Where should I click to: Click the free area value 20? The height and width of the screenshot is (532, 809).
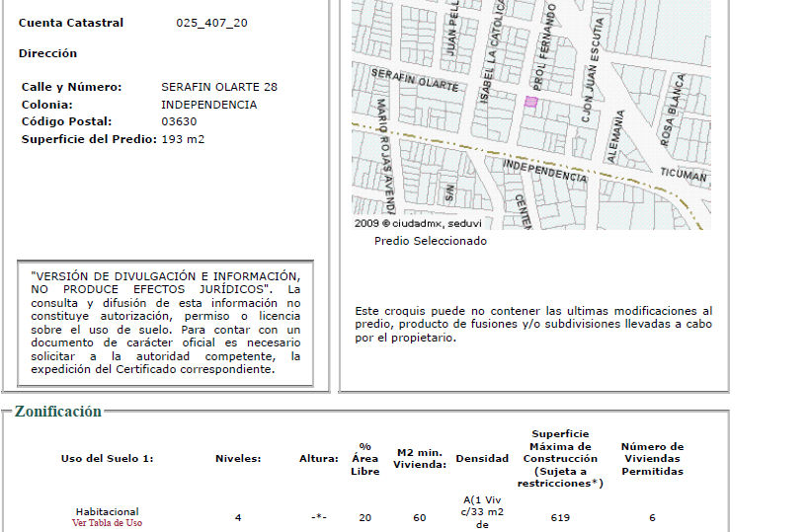click(365, 517)
